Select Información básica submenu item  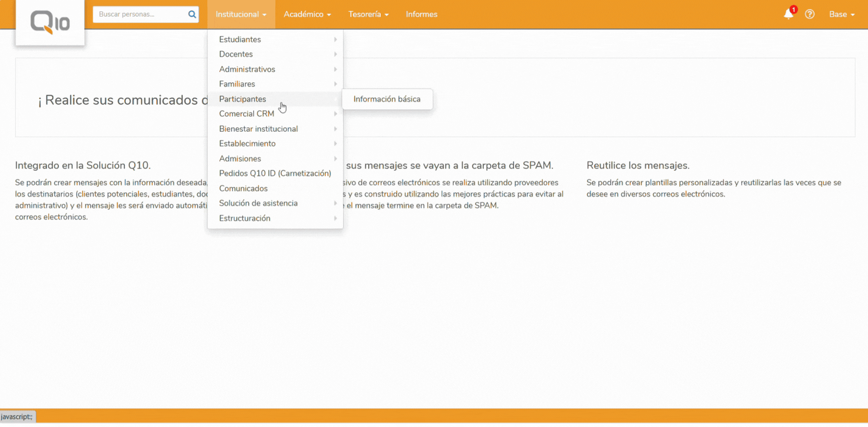pyautogui.click(x=387, y=99)
